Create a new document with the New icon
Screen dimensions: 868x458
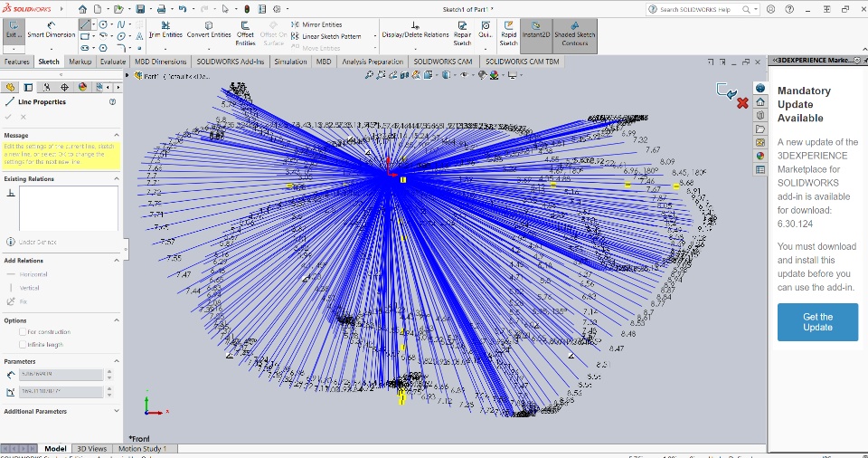(98, 9)
